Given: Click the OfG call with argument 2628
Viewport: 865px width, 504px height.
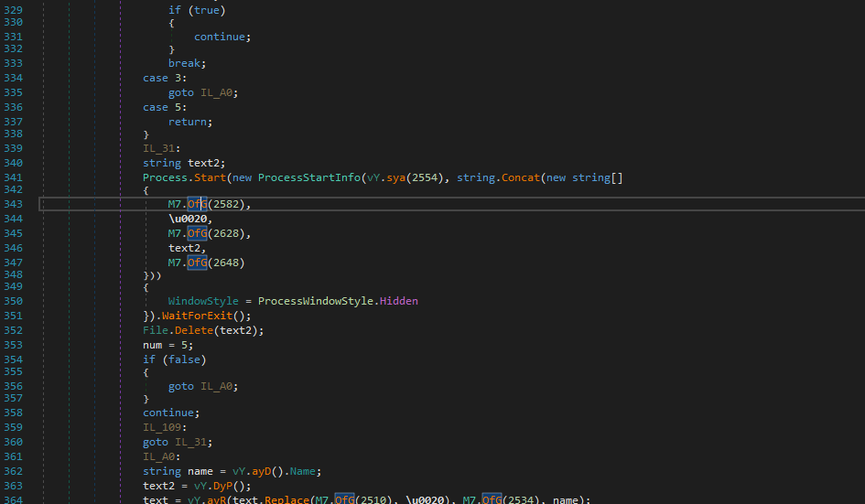Looking at the screenshot, I should (198, 233).
